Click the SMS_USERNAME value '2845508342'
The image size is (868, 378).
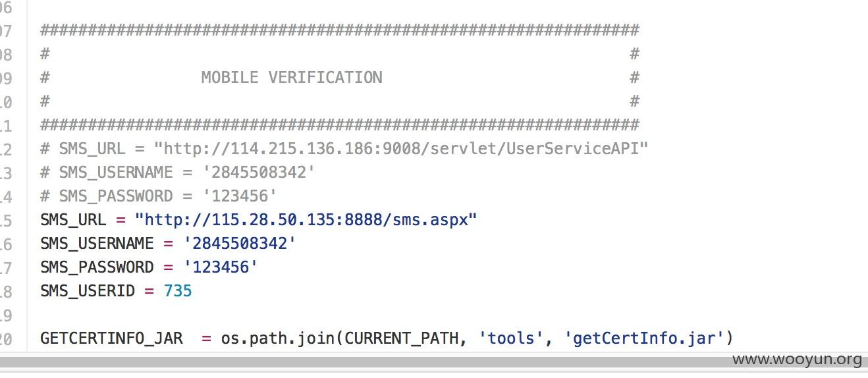[x=239, y=243]
